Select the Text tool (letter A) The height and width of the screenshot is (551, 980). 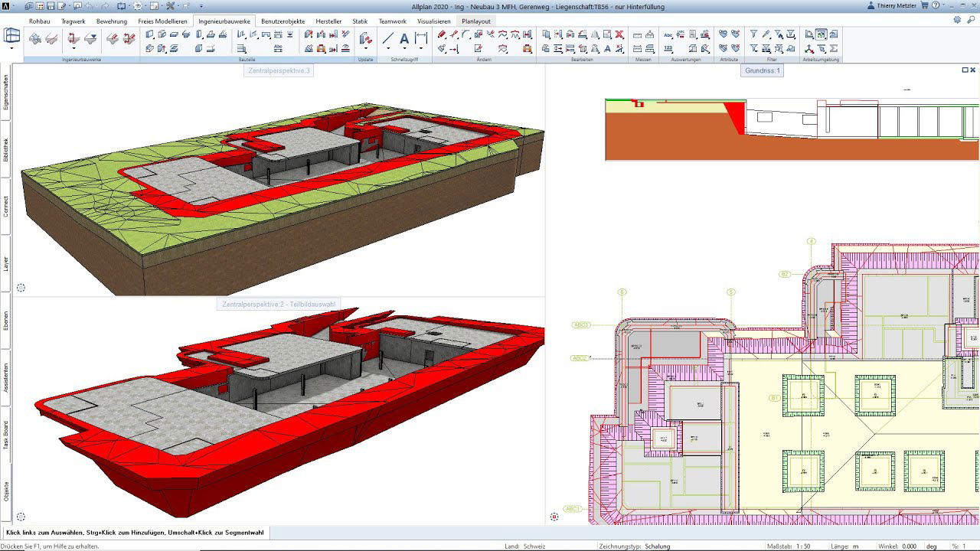pos(404,38)
